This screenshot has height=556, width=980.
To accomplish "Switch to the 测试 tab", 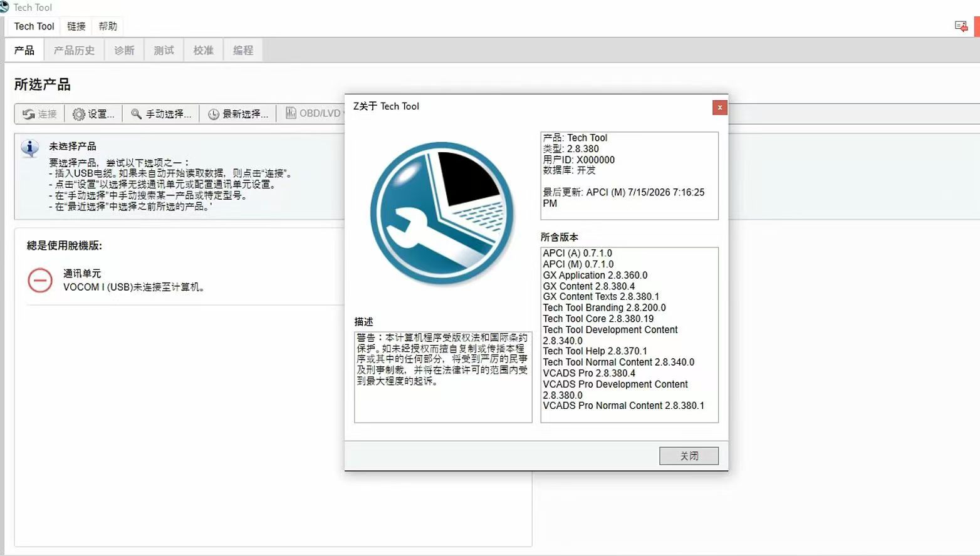I will [164, 50].
